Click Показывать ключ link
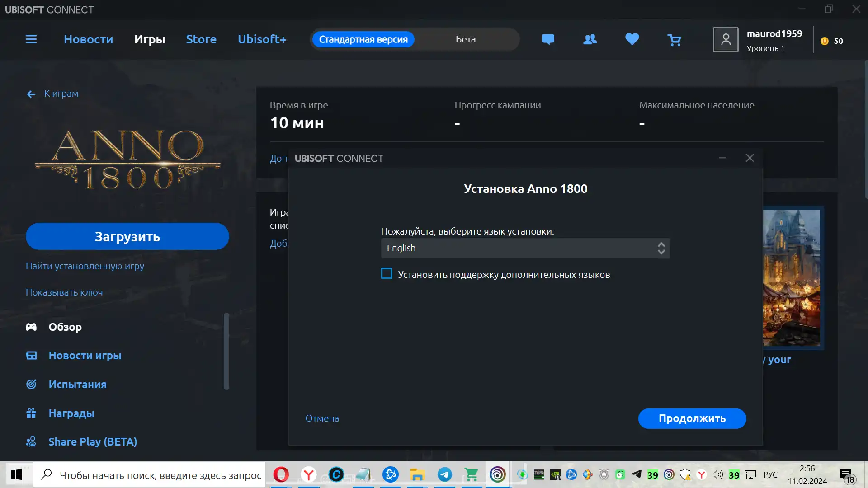 64,292
